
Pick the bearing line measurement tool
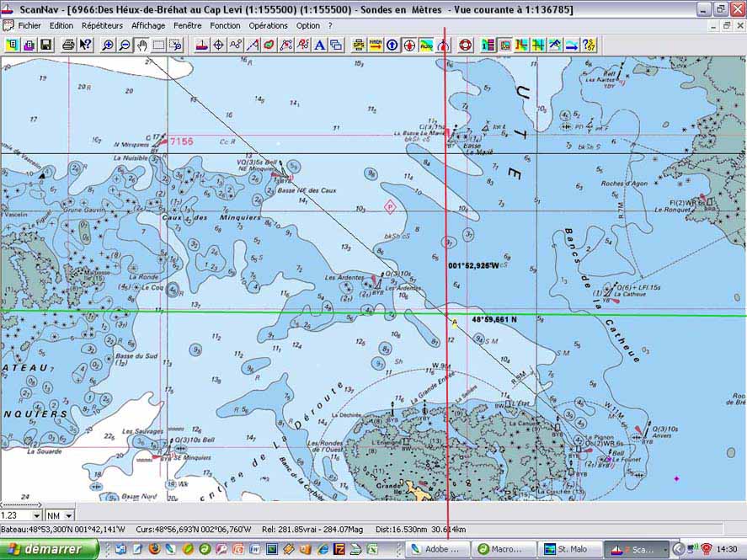coord(253,45)
